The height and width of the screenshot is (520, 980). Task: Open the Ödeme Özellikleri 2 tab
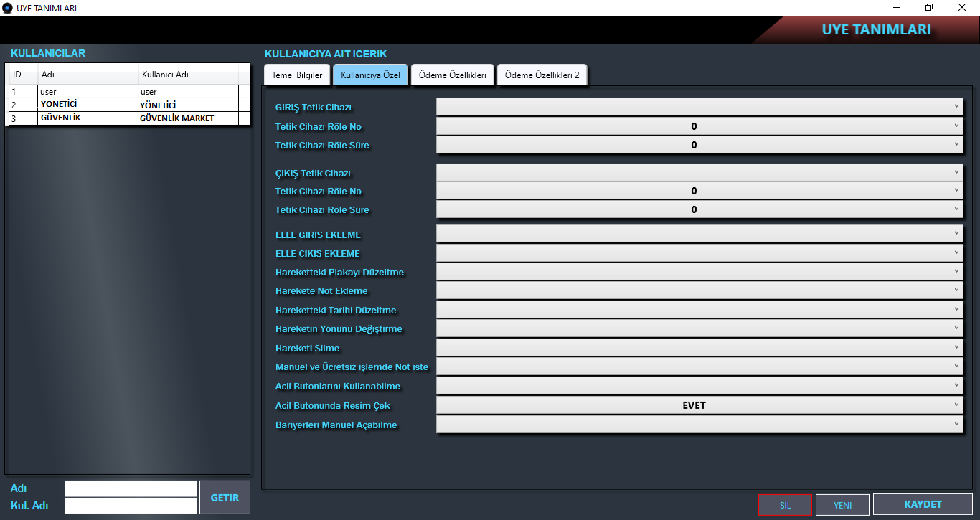(542, 75)
